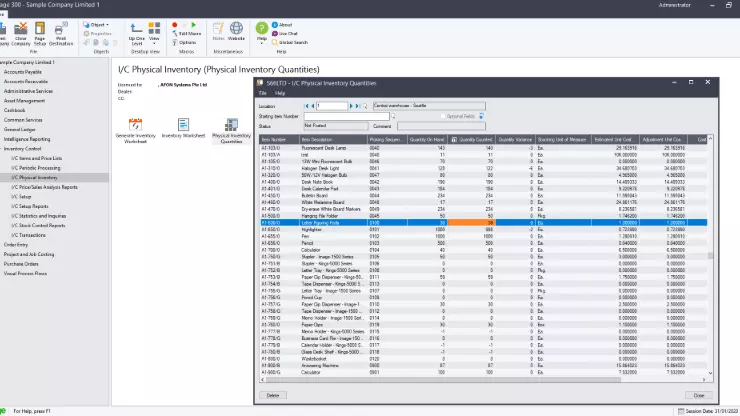Click the red Record Macro button
740x416 pixels.
[x=175, y=25]
